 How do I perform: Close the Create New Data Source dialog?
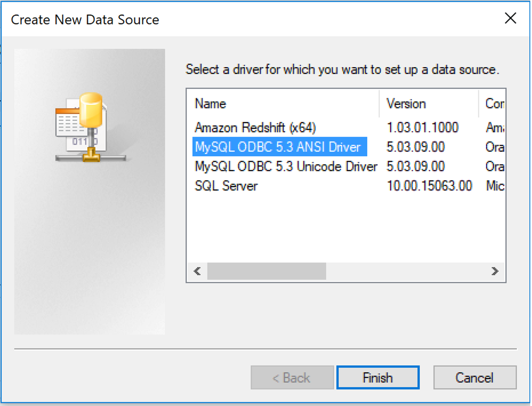[510, 19]
